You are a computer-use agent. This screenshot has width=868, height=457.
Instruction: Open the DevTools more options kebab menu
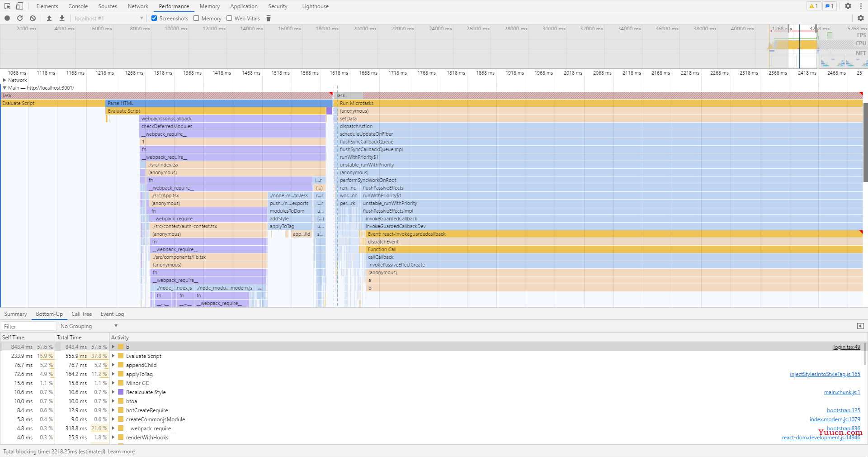tap(860, 6)
